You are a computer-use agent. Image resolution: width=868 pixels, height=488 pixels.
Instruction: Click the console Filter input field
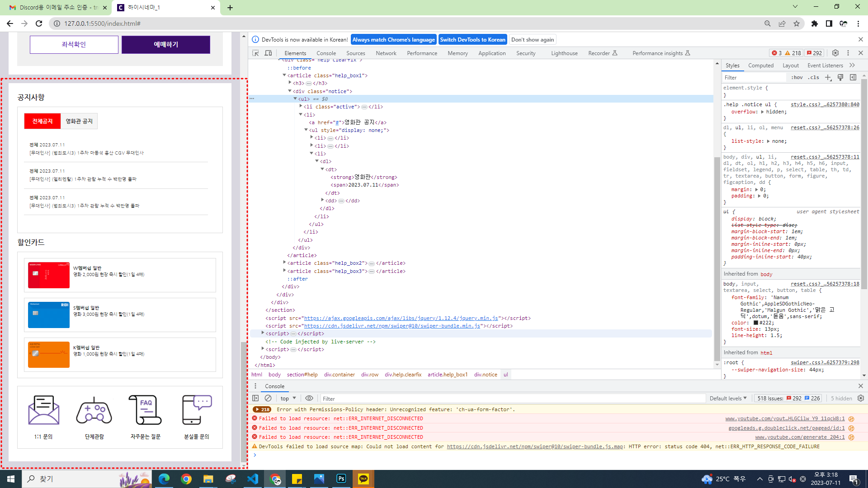click(511, 398)
